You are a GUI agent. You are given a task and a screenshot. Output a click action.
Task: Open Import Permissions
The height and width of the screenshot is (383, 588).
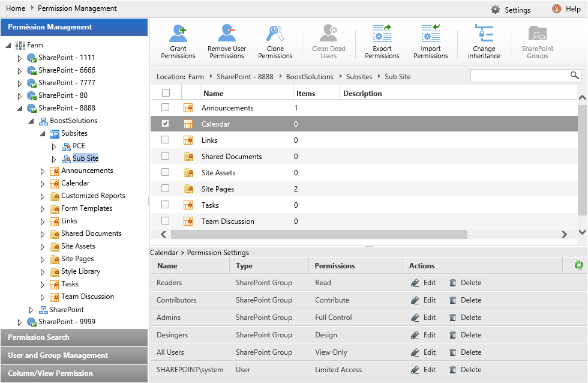[x=431, y=41]
